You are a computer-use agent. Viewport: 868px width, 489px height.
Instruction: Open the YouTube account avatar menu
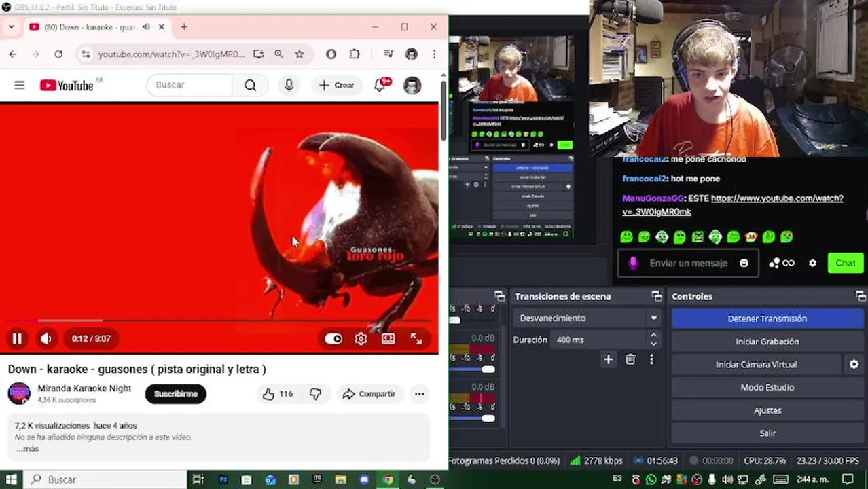tap(412, 85)
